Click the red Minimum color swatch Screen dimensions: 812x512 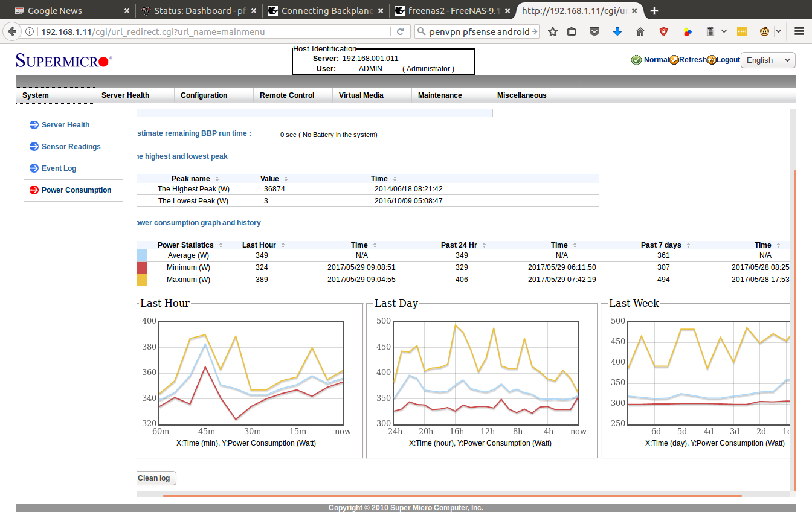pos(141,267)
